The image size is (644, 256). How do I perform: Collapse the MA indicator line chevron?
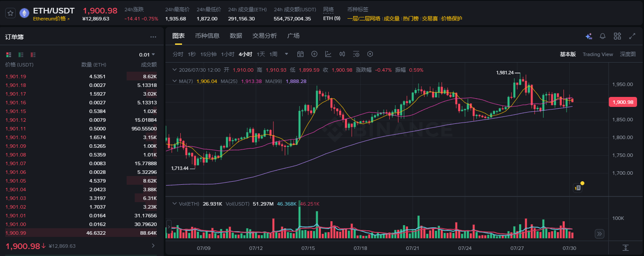175,81
